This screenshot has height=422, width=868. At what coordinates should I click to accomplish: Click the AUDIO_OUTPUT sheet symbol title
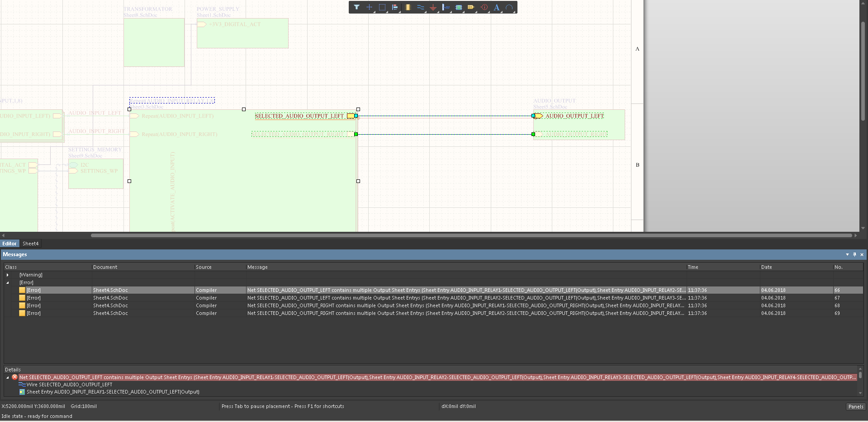(x=555, y=101)
